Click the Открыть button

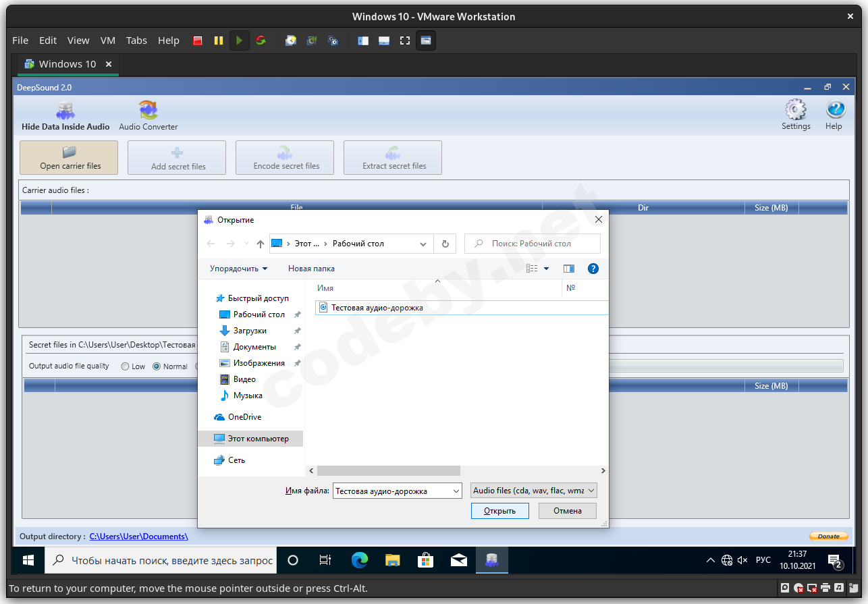click(x=499, y=511)
